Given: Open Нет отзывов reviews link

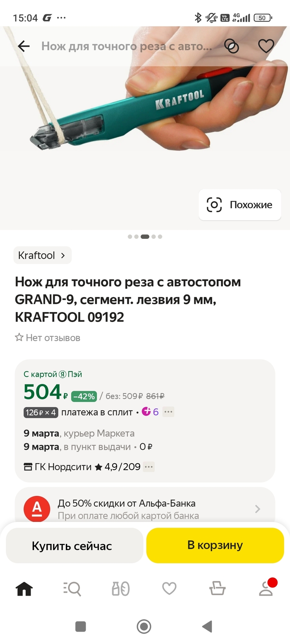Looking at the screenshot, I should point(48,338).
